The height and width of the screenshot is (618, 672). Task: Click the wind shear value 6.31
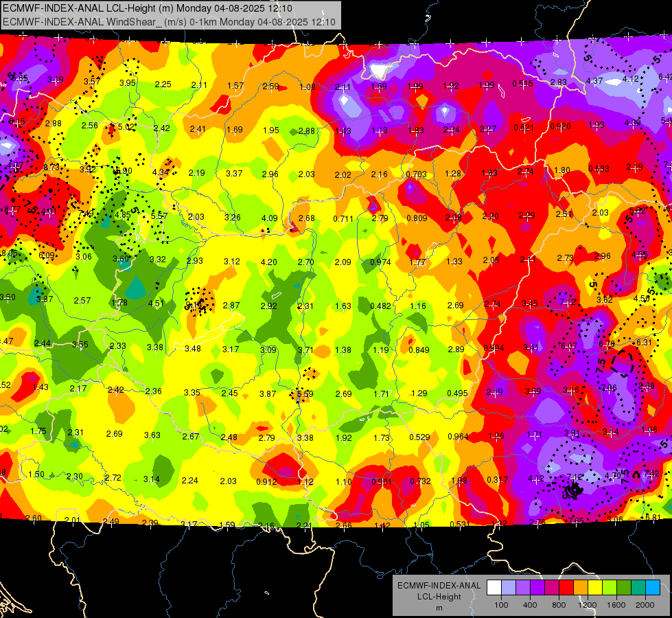tap(644, 342)
